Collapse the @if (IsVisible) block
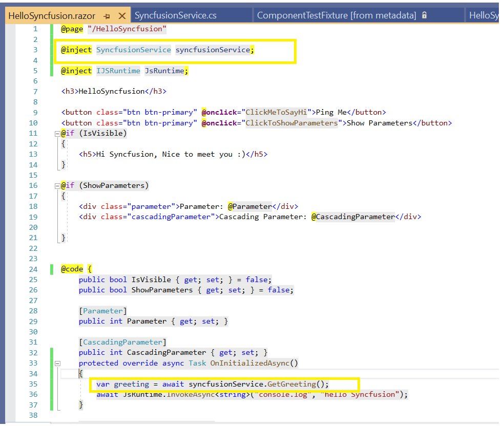This screenshot has width=504, height=427. coord(57,134)
